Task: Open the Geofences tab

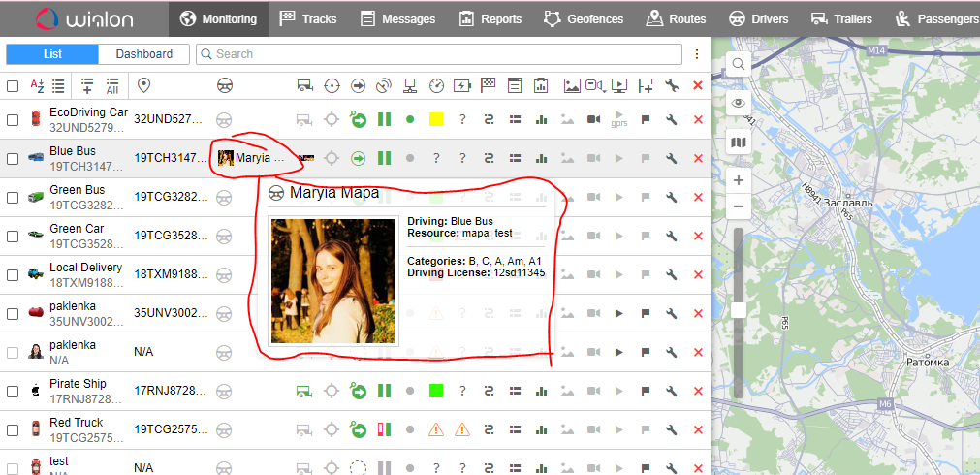Action: click(585, 18)
